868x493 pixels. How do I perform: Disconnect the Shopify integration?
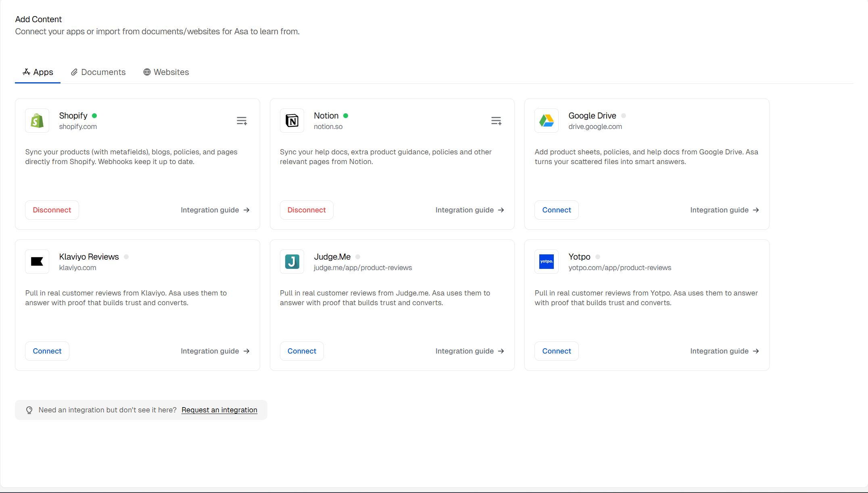(x=52, y=210)
